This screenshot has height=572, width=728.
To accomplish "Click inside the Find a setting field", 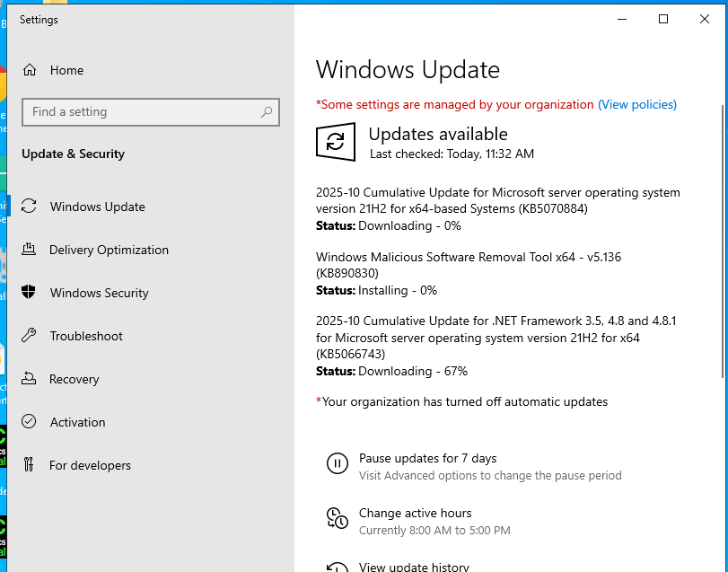I will (135, 111).
